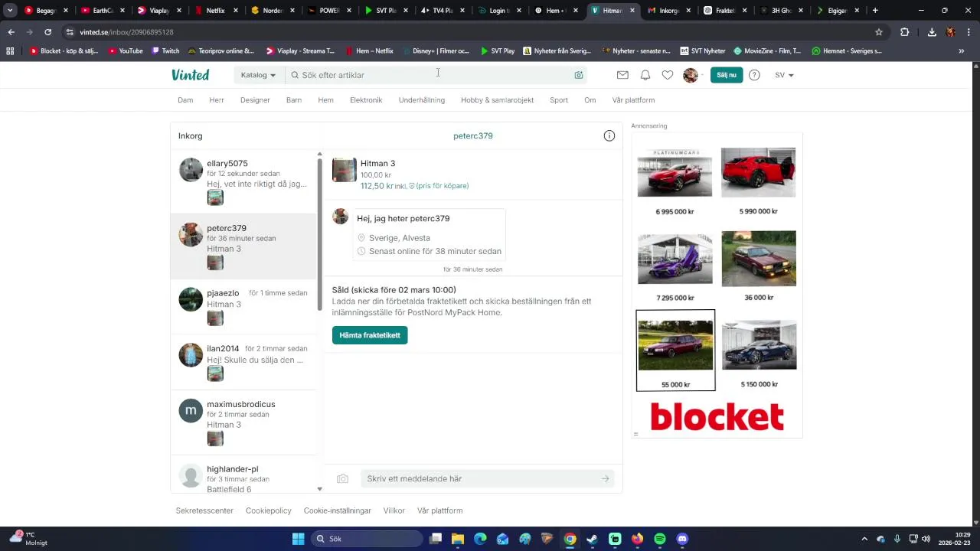The height and width of the screenshot is (551, 980).
Task: Open conversation with pjaaezlo
Action: point(243,305)
